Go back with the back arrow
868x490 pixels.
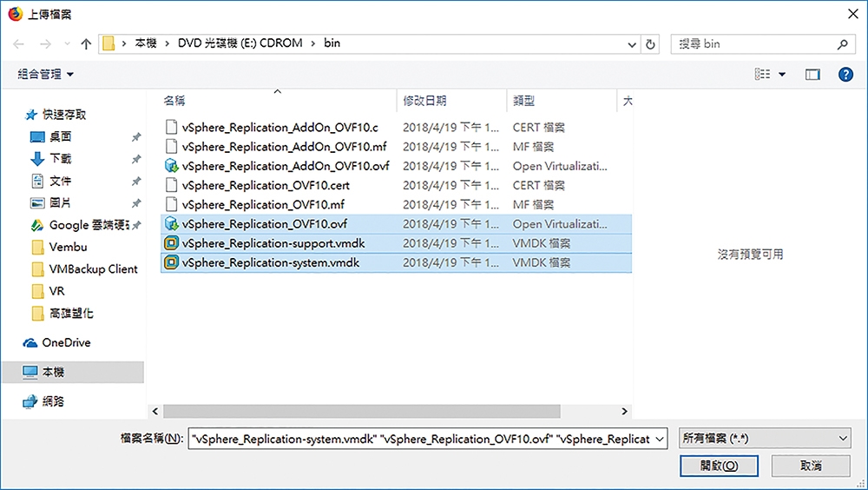click(19, 43)
